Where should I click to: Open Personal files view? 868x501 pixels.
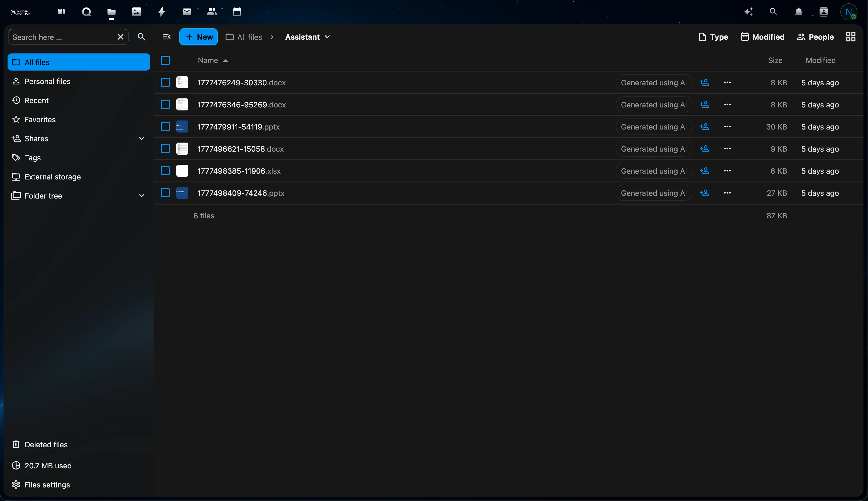point(79,81)
